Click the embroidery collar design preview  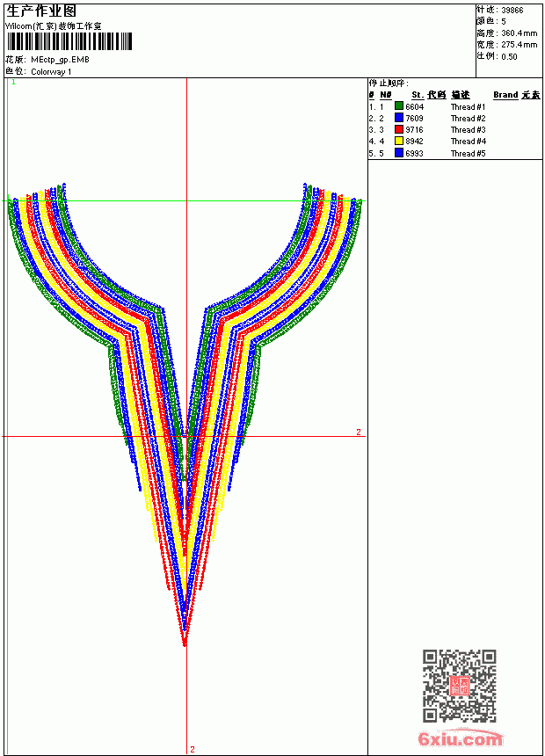click(x=185, y=415)
